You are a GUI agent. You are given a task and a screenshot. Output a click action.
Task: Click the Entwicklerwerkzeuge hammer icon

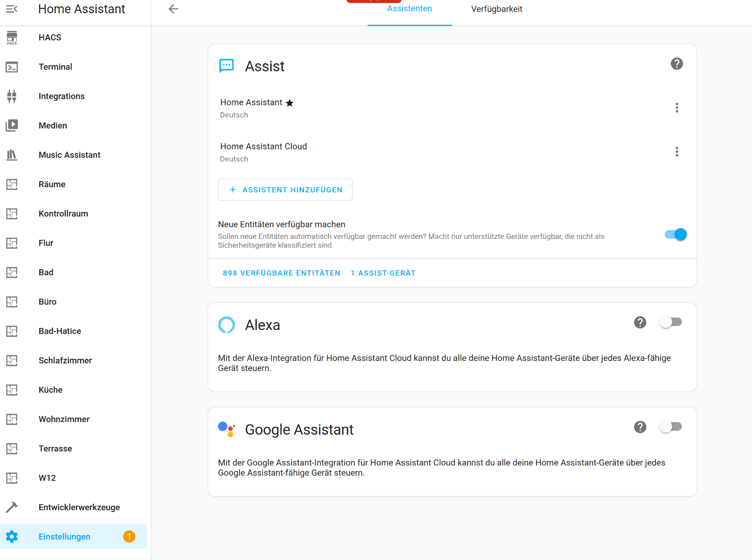pos(12,507)
